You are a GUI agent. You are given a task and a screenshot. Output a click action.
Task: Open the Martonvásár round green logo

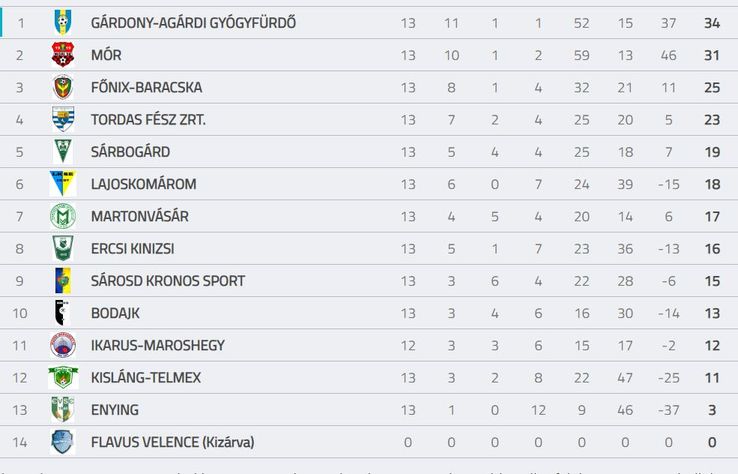point(63,216)
